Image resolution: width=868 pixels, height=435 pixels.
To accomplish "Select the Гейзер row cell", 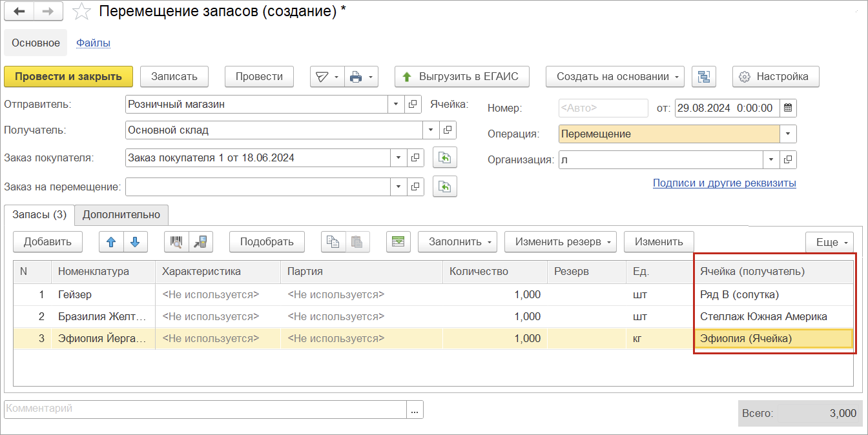I will pos(104,295).
